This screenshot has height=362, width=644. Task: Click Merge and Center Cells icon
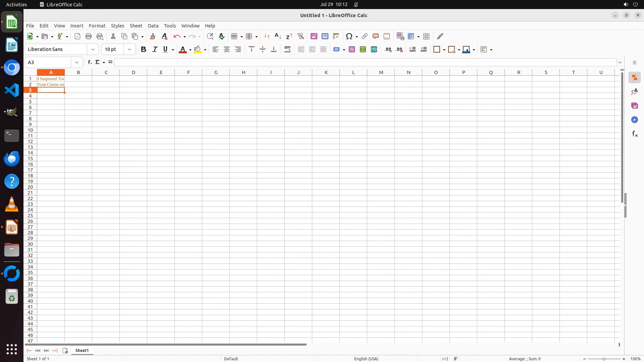pos(301,50)
